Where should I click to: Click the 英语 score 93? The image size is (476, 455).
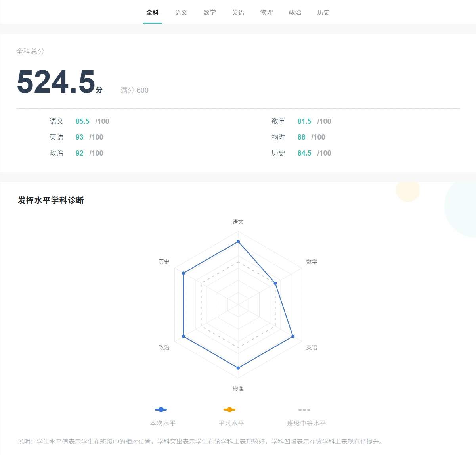(80, 137)
